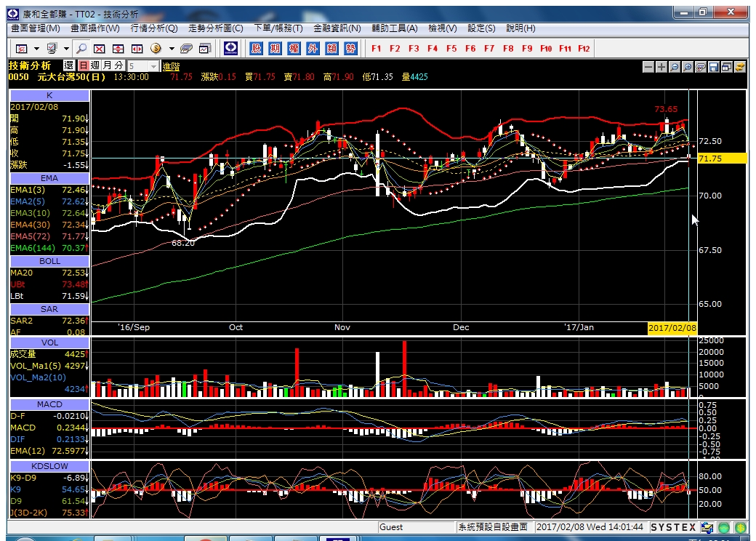756x541 pixels.
Task: Select the BOLL indicator panel header
Action: click(49, 261)
